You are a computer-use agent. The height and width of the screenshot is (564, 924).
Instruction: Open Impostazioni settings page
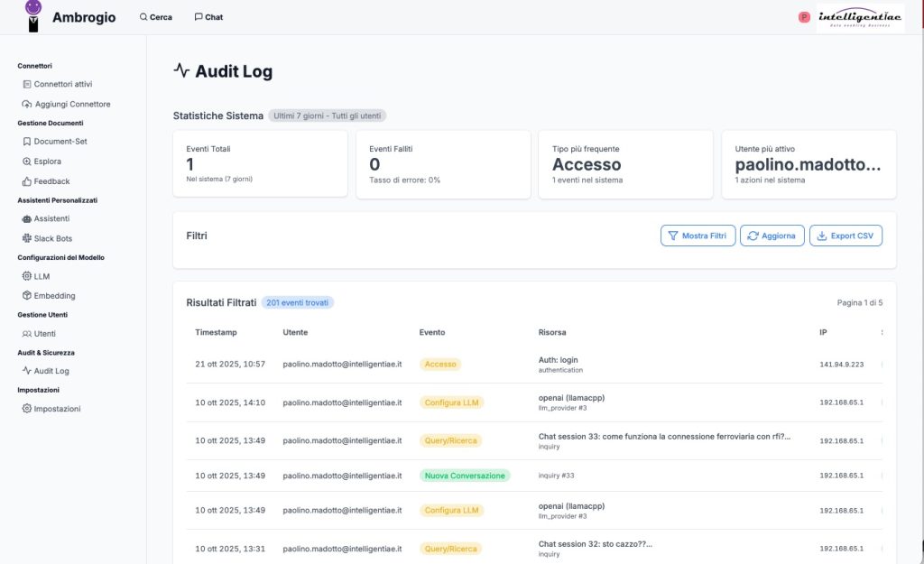pyautogui.click(x=57, y=409)
